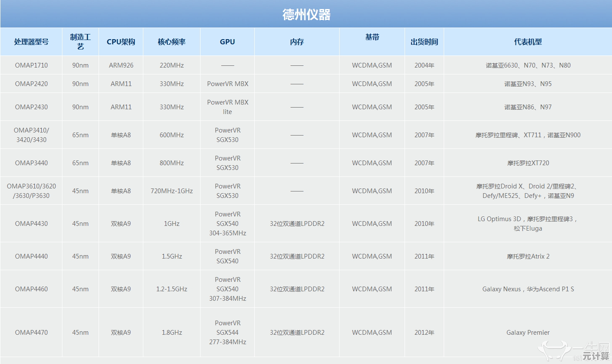Select 摩托罗拉里程碑、XT711，诺基亚N900 cell
This screenshot has width=612, height=364.
pos(528,135)
